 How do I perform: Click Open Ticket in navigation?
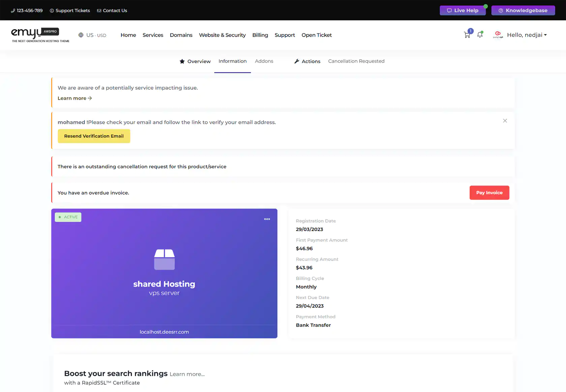[x=317, y=35]
